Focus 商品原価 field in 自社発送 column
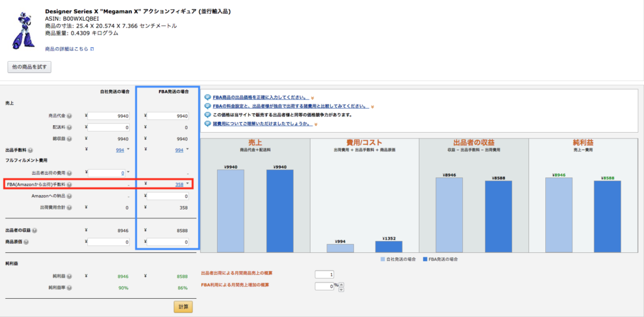Screen dimensions: 644x317 tap(109, 242)
